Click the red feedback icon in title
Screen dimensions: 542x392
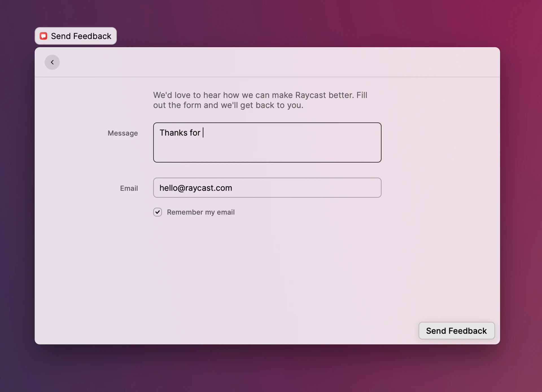tap(43, 36)
